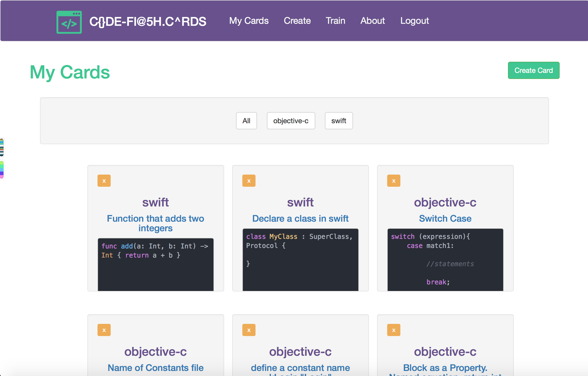Delete the objective-c 'Switch Case' card
Screen dimensions: 588x376
click(394, 180)
